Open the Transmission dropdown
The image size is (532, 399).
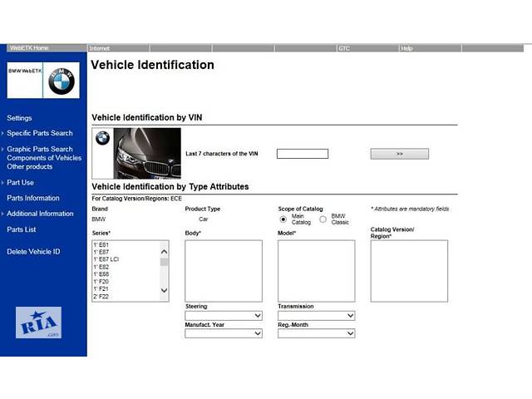316,316
